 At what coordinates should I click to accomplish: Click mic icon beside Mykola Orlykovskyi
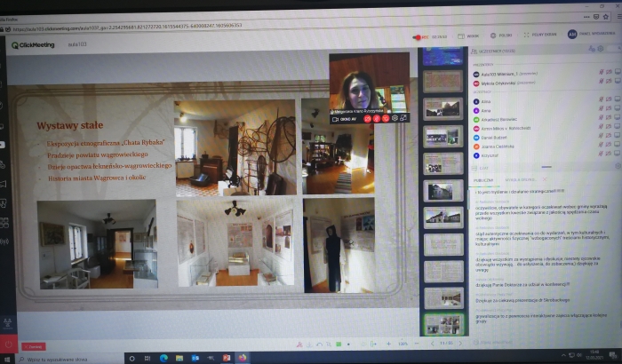click(x=602, y=83)
